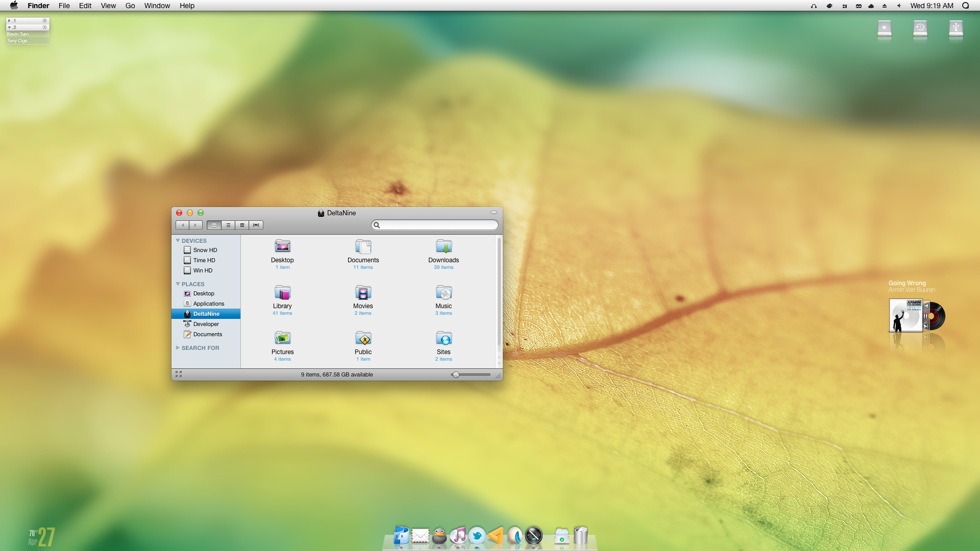The image size is (980, 551).
Task: Click the headphones menu bar icon
Action: point(814,6)
